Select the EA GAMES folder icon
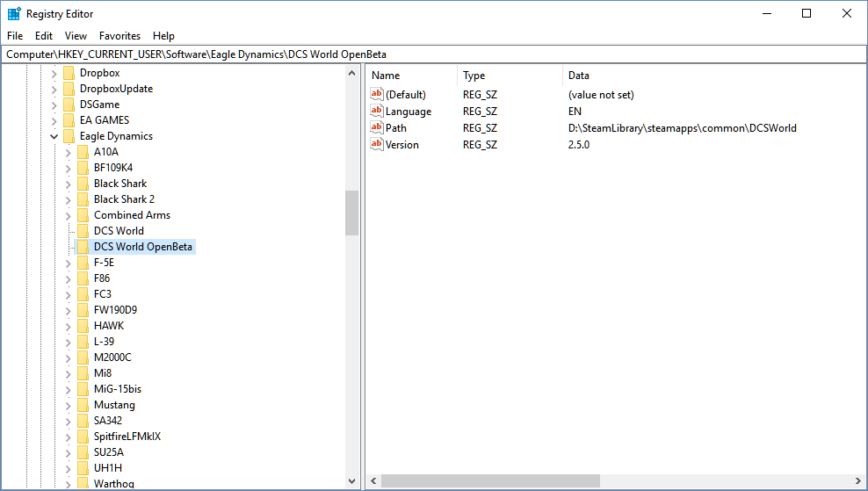 pyautogui.click(x=69, y=120)
